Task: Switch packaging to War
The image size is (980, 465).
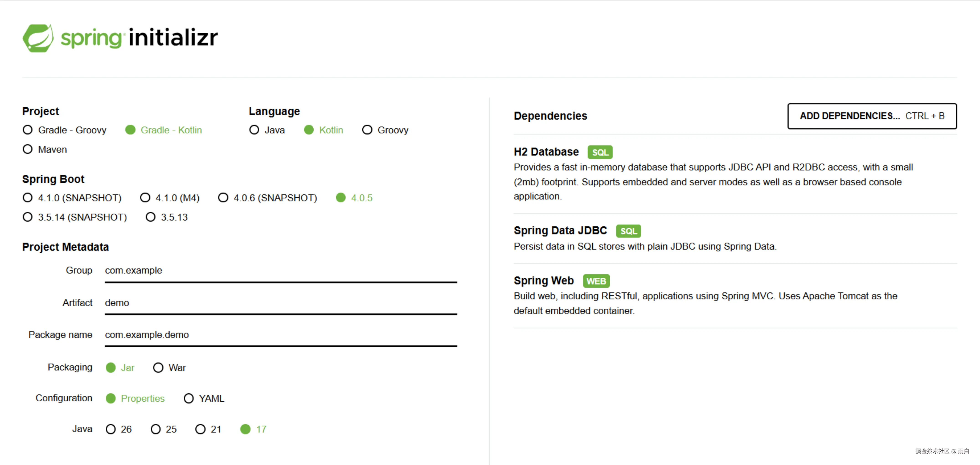Action: (158, 367)
